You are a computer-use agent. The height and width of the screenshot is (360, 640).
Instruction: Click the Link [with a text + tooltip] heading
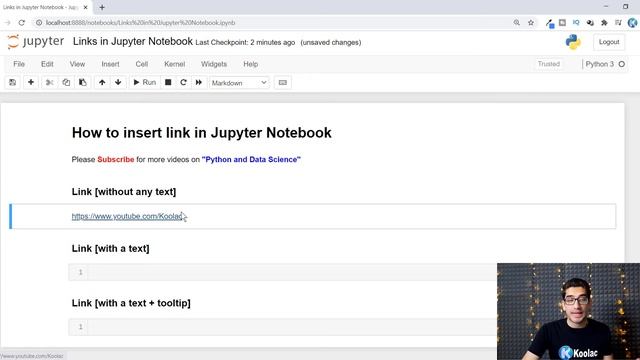coord(131,303)
